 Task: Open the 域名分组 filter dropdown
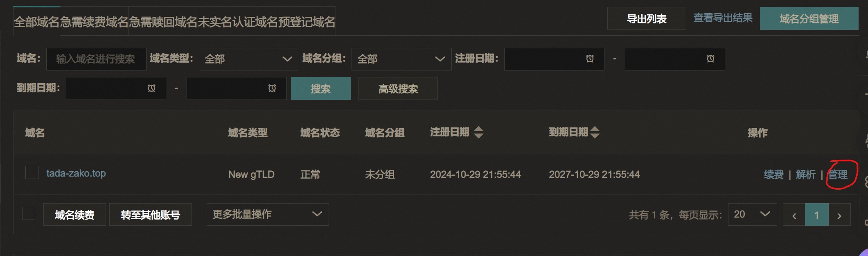pyautogui.click(x=401, y=59)
